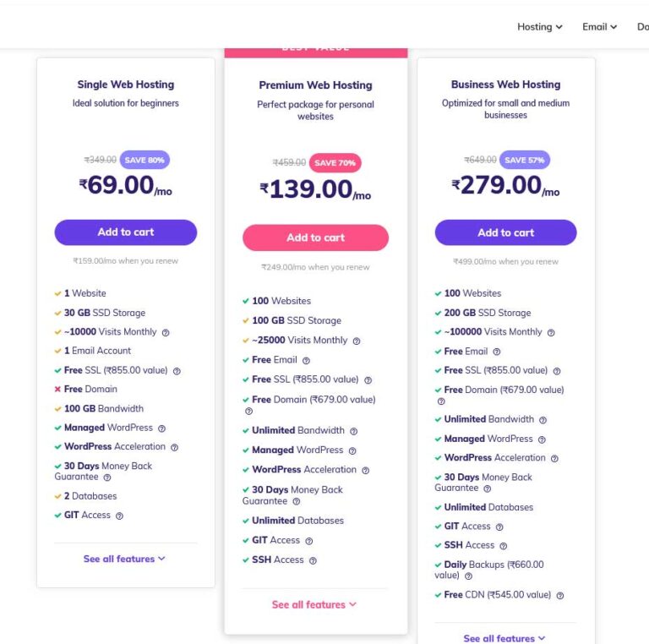649x644 pixels.
Task: Click help icon by Business plan's Visits Monthly
Action: (x=551, y=333)
